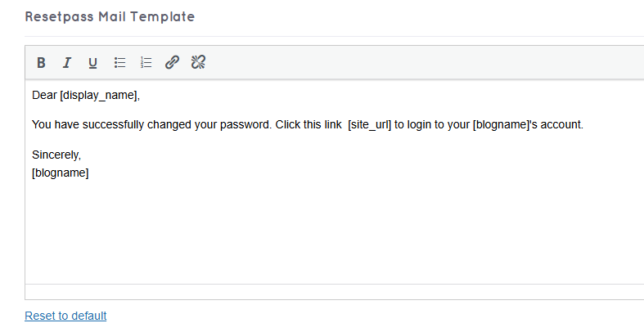644x332 pixels.
Task: Click the editor's bottom status bar
Action: pyautogui.click(x=327, y=292)
